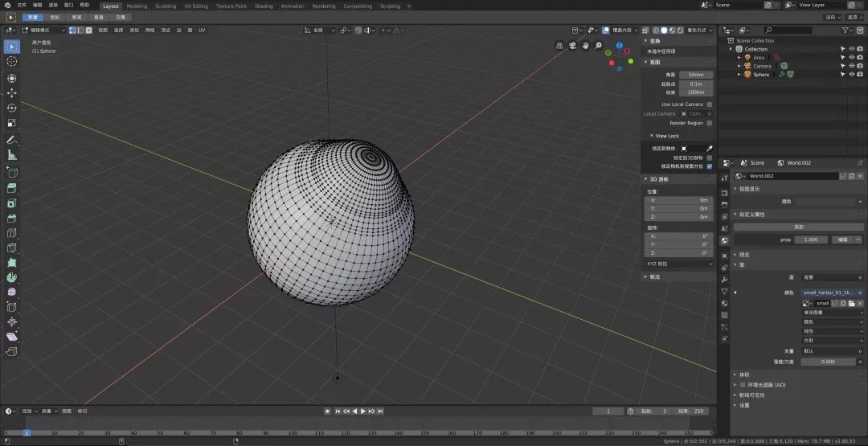Expand the Sphere tree item
This screenshot has height=446, width=868.
click(x=739, y=74)
